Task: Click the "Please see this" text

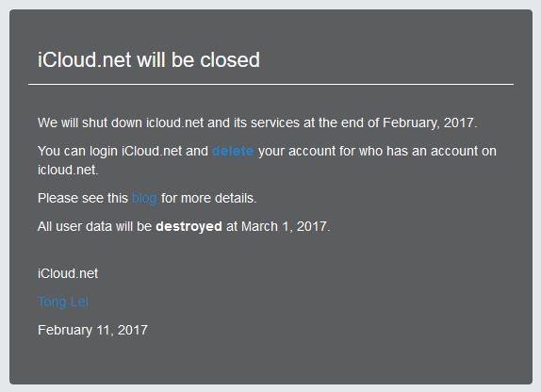Action: pyautogui.click(x=83, y=199)
